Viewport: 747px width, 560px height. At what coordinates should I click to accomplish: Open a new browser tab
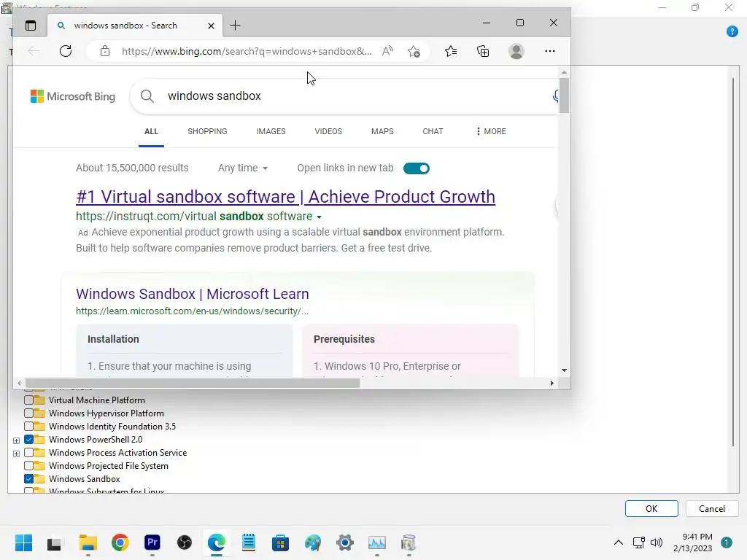pos(236,26)
